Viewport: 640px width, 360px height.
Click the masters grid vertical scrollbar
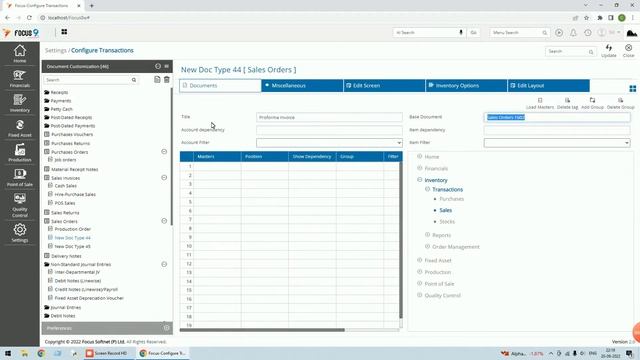[x=401, y=240]
